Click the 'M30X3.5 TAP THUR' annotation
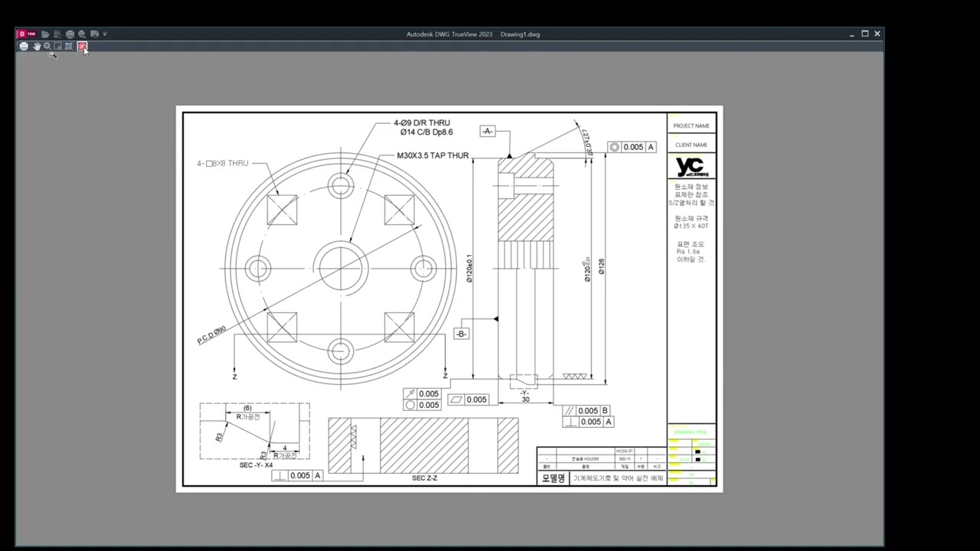Screen dimensions: 980x551 [x=433, y=155]
